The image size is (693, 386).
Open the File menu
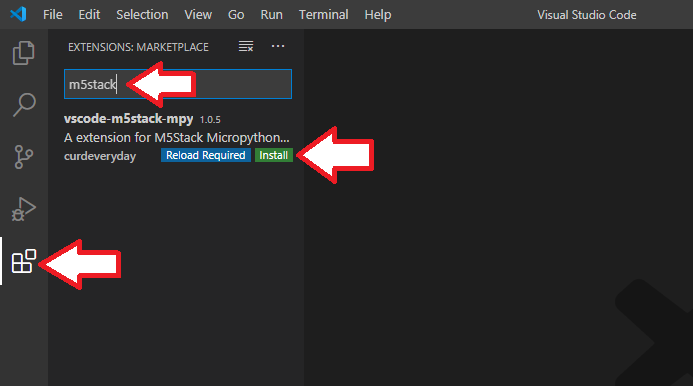click(x=53, y=15)
